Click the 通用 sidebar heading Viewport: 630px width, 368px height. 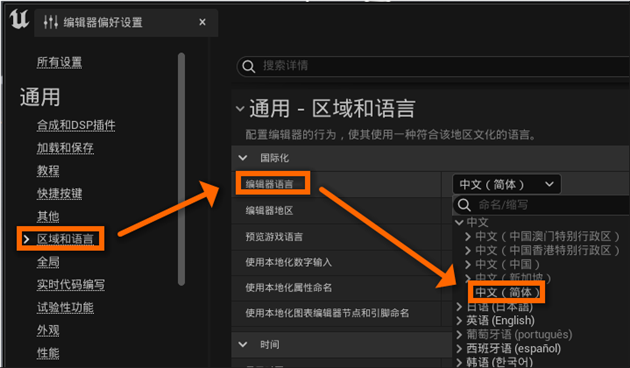tap(40, 97)
